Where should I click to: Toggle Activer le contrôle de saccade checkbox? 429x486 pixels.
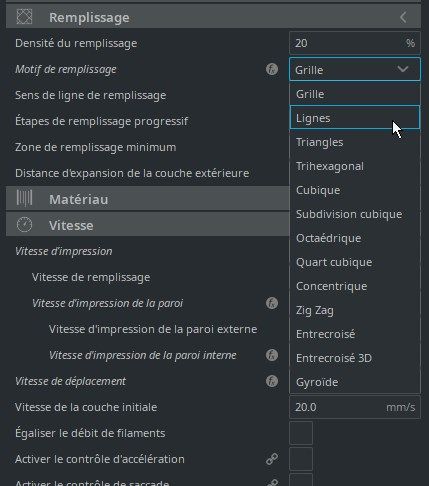coord(301,480)
